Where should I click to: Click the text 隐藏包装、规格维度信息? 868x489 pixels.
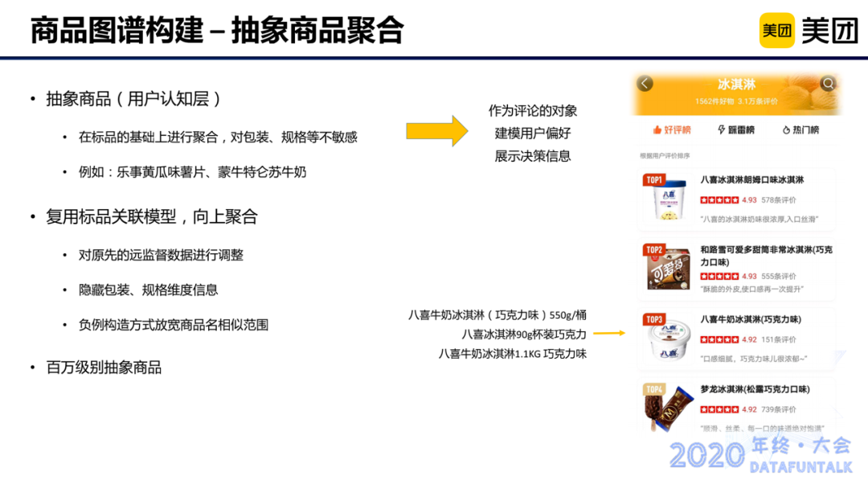[148, 290]
